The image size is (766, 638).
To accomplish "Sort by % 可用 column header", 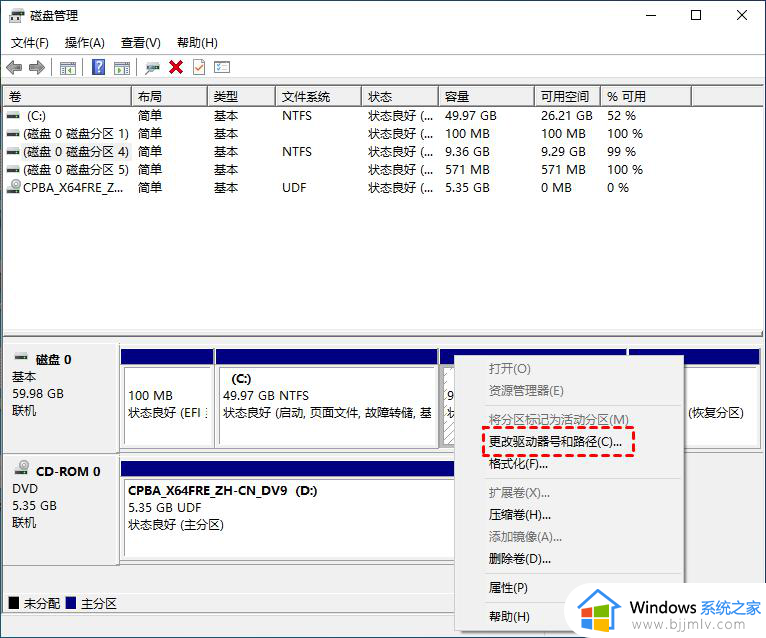I will click(x=646, y=96).
